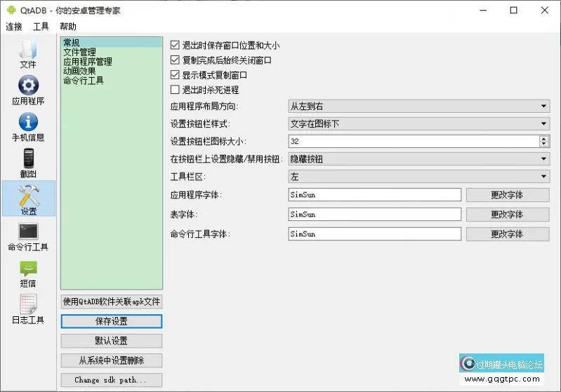561x392 pixels.
Task: Open the 帮助 menu
Action: click(68, 27)
